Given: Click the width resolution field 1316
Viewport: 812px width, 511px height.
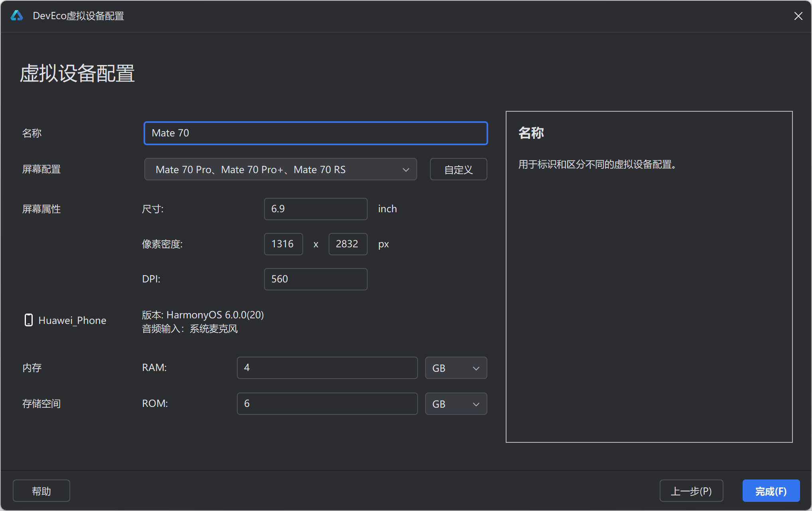Looking at the screenshot, I should point(283,244).
